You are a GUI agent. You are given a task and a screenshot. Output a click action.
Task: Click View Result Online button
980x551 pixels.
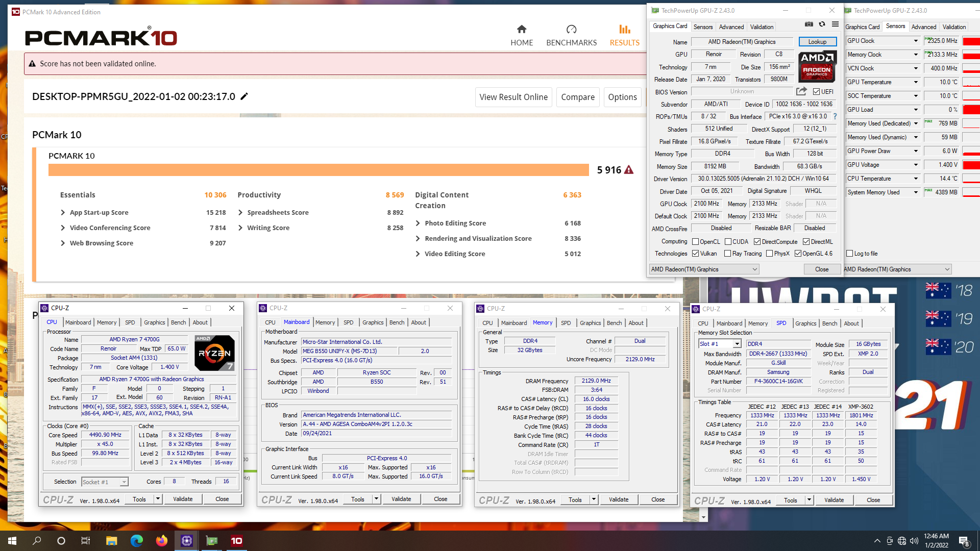[x=513, y=97]
